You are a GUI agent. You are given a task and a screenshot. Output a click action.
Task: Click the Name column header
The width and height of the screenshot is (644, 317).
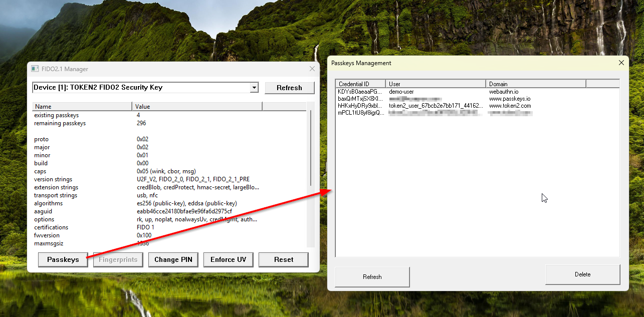[x=82, y=106]
